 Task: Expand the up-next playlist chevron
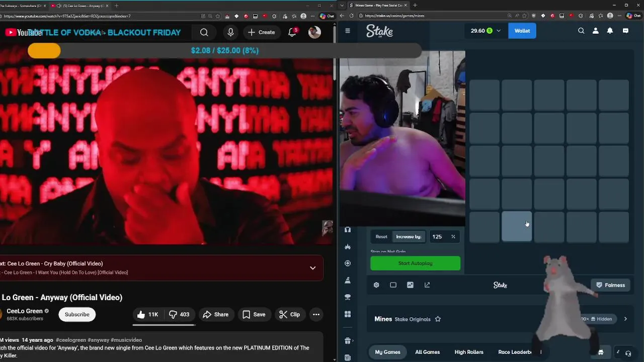tap(312, 268)
